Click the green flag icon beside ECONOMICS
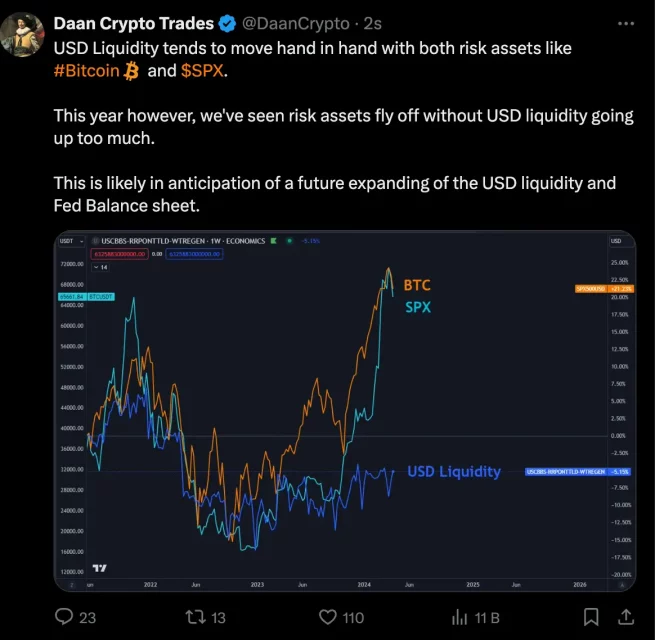 pyautogui.click(x=274, y=241)
